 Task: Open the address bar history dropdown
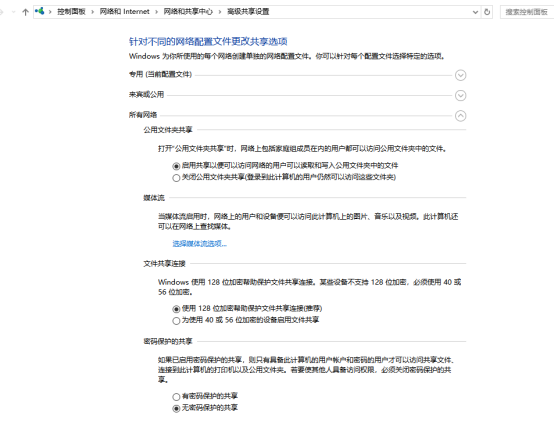click(475, 12)
